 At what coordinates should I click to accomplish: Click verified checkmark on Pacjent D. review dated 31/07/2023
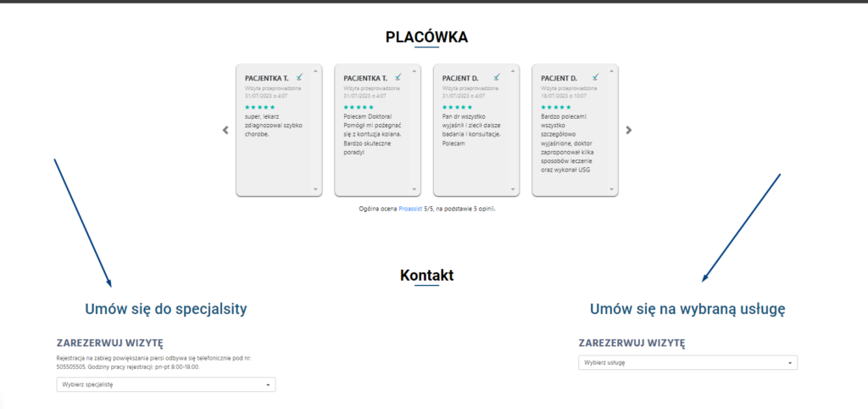[497, 77]
